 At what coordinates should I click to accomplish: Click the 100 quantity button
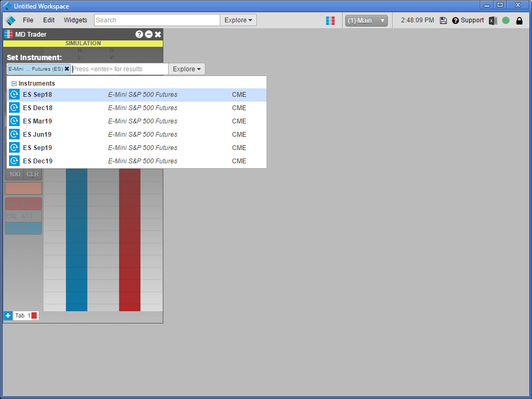[14, 174]
